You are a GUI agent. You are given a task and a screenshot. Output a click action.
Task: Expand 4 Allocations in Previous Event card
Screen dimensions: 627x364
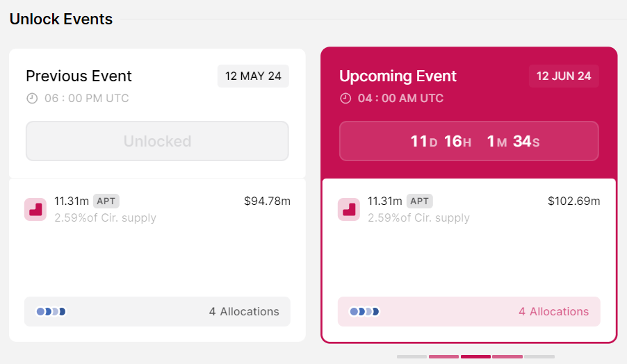(244, 312)
